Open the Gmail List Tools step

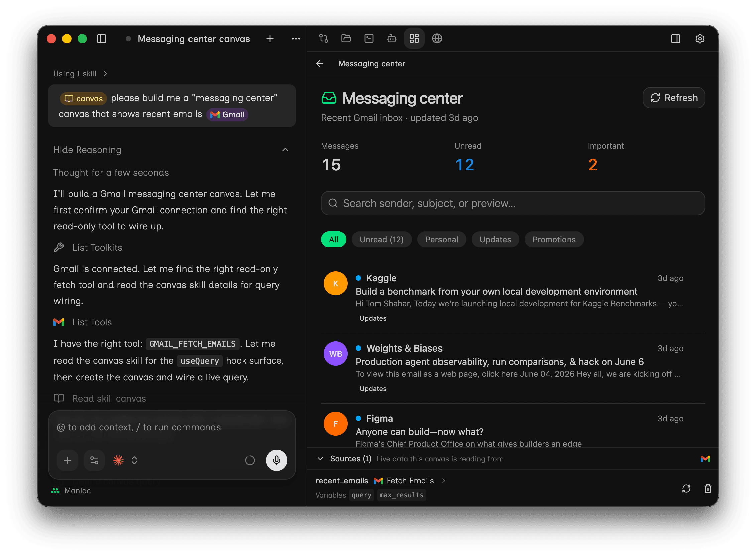pyautogui.click(x=92, y=322)
